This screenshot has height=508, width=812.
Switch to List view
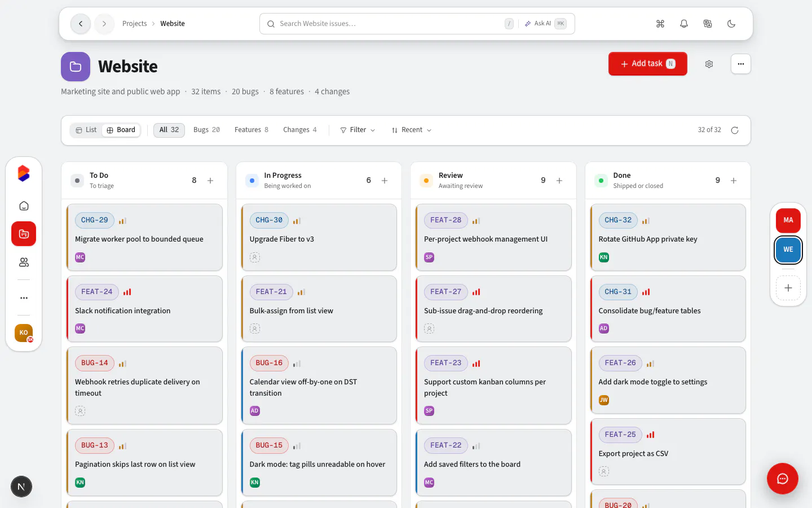coord(86,130)
